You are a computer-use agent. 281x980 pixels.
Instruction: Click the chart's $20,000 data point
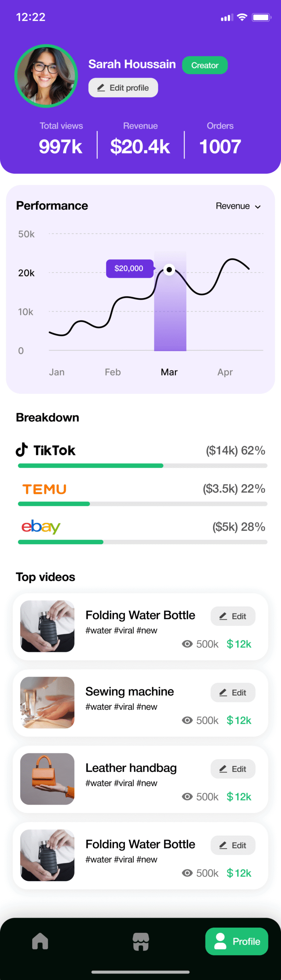(169, 269)
